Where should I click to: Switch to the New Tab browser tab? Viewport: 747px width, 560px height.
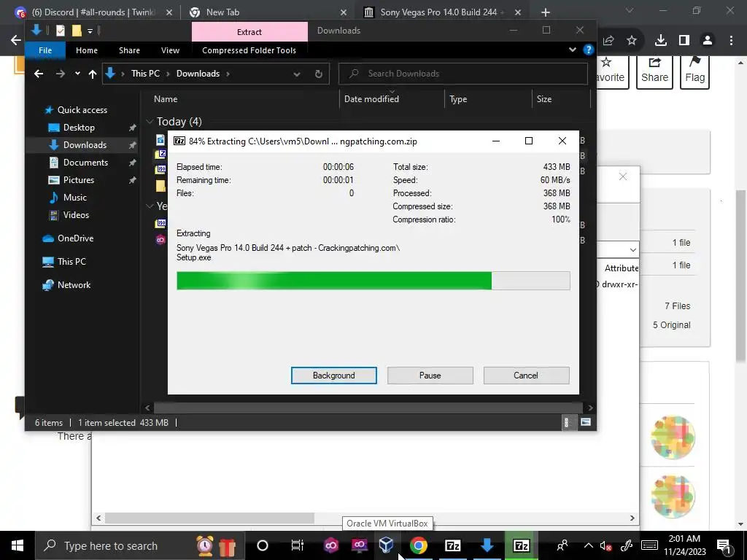pos(267,12)
